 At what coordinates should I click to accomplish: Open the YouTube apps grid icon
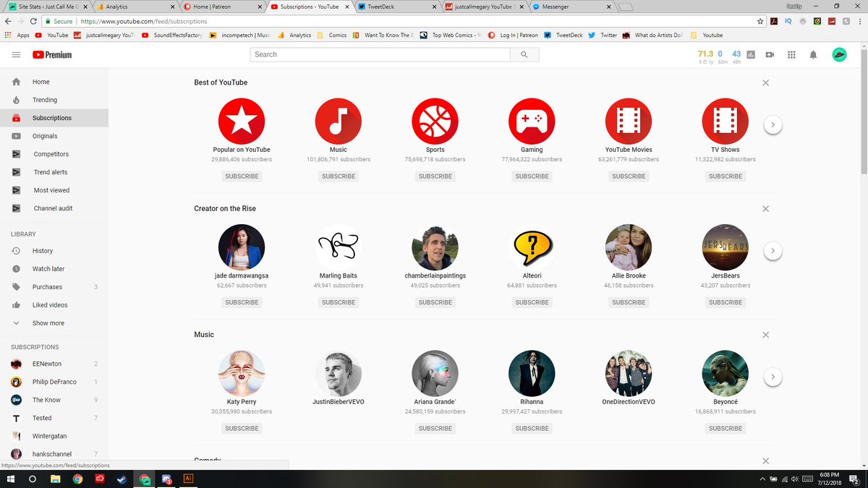coord(791,55)
